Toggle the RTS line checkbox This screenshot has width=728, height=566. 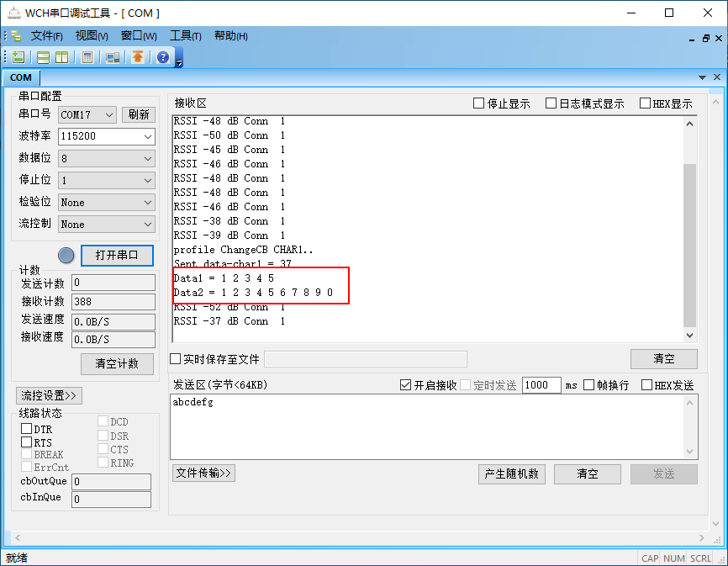26,442
